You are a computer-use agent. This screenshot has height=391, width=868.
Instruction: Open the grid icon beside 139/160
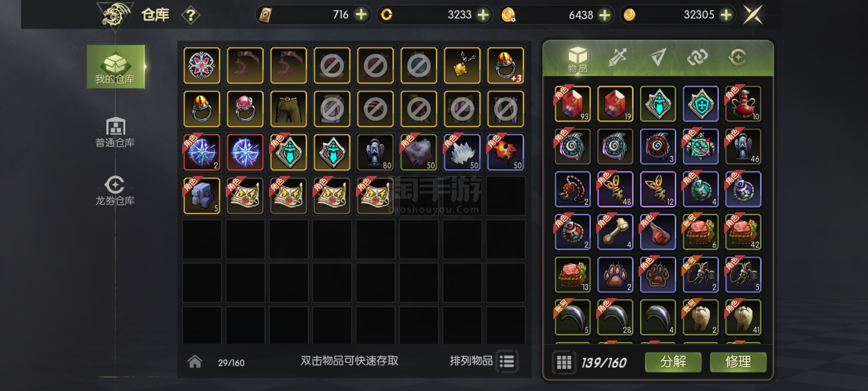coord(563,362)
